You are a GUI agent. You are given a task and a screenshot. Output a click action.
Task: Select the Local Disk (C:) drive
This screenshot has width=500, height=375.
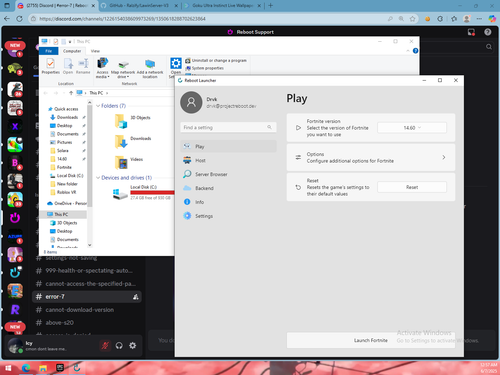click(x=143, y=192)
